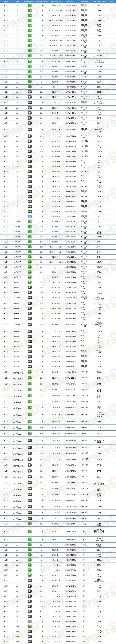Select the DDTA engine code cell
Viewport: 116px width, 644px height.
(99, 565)
